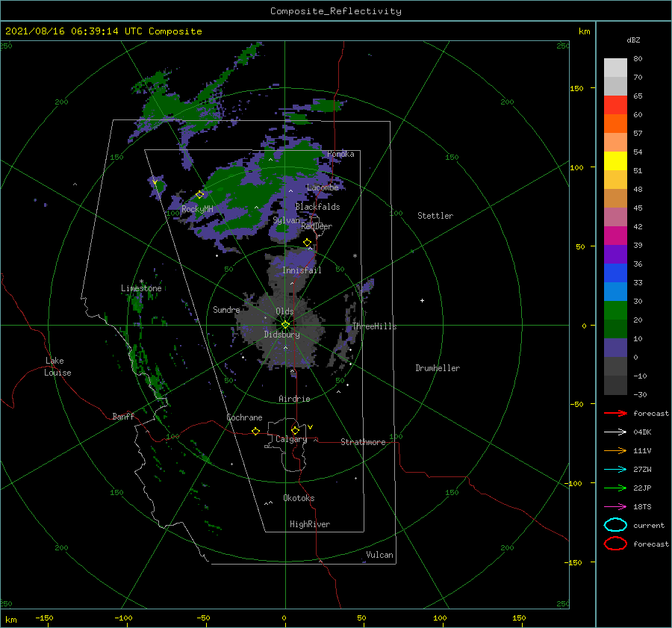This screenshot has width=672, height=628.
Task: Click the Strathmore town label
Action: (363, 442)
